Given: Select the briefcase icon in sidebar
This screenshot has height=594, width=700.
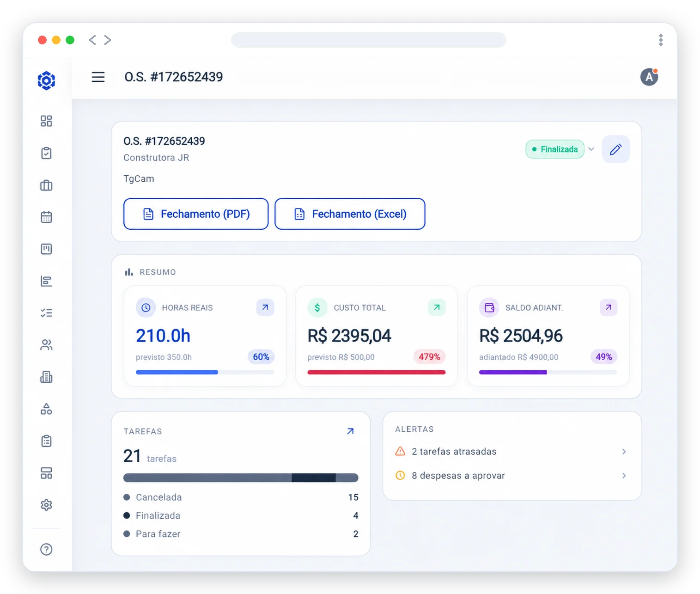Looking at the screenshot, I should point(46,185).
